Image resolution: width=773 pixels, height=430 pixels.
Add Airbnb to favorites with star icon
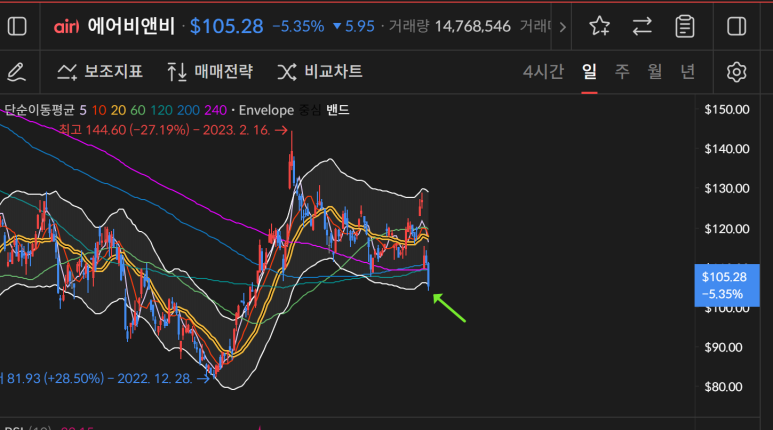tap(599, 26)
